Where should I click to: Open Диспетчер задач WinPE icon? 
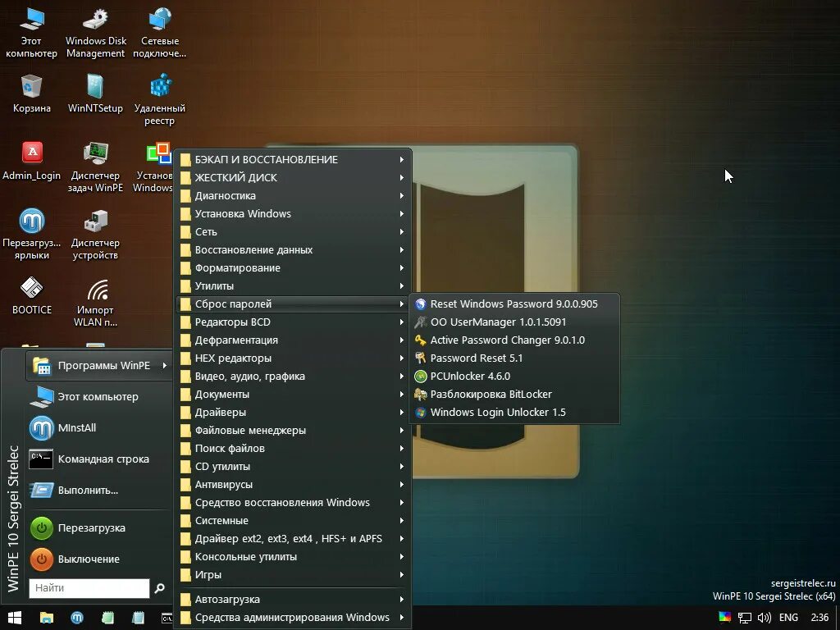point(95,167)
